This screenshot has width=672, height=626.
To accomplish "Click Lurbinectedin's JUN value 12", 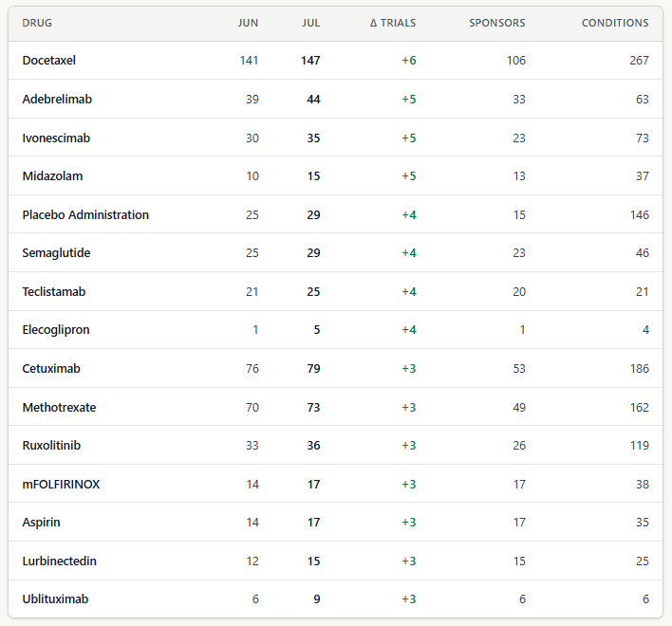I will pos(252,562).
